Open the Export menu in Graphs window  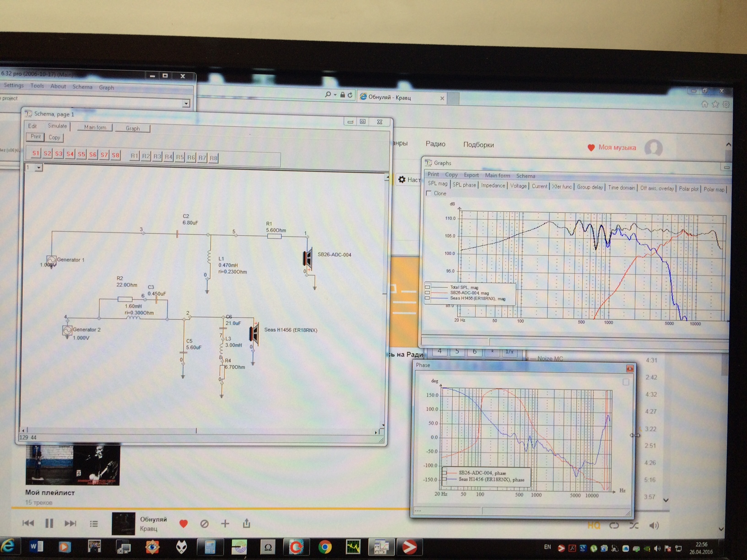tap(471, 175)
